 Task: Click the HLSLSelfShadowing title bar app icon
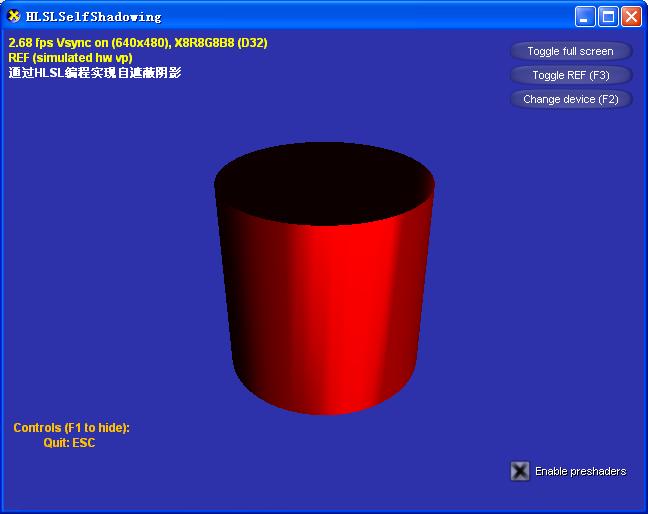point(14,16)
